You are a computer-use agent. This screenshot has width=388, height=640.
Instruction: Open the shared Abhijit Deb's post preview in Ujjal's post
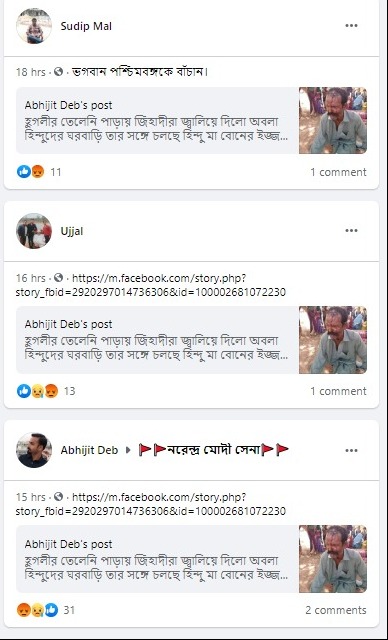pos(191,340)
